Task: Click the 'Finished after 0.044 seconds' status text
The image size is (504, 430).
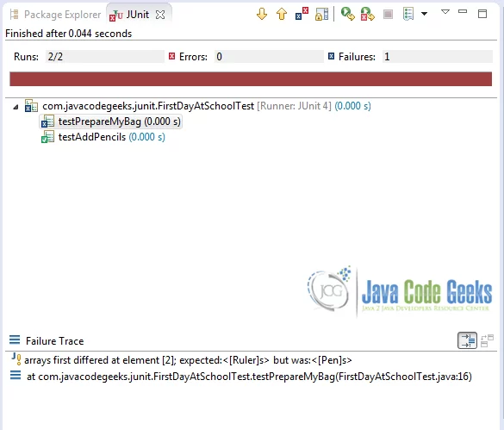Action: click(x=68, y=34)
